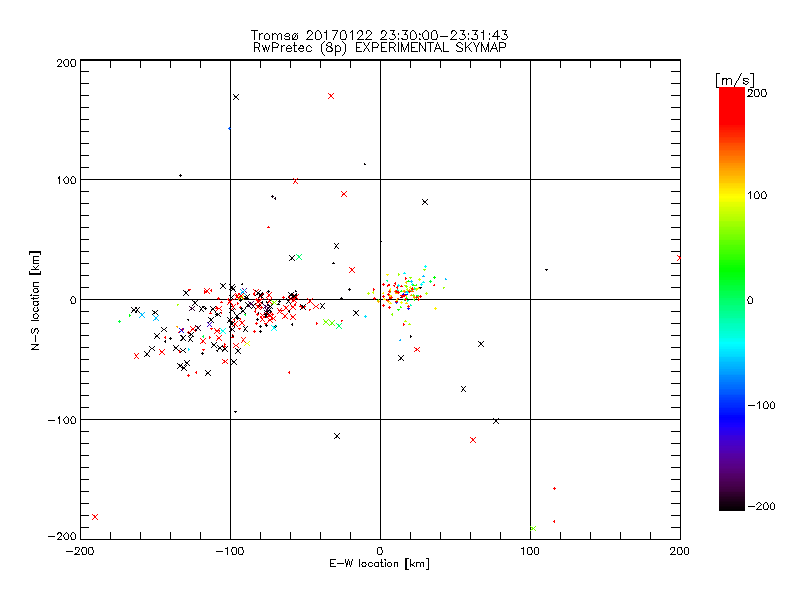Screen dimensions: 800x600
Task: Click the colorbar's top '200' label
Action: [757, 93]
